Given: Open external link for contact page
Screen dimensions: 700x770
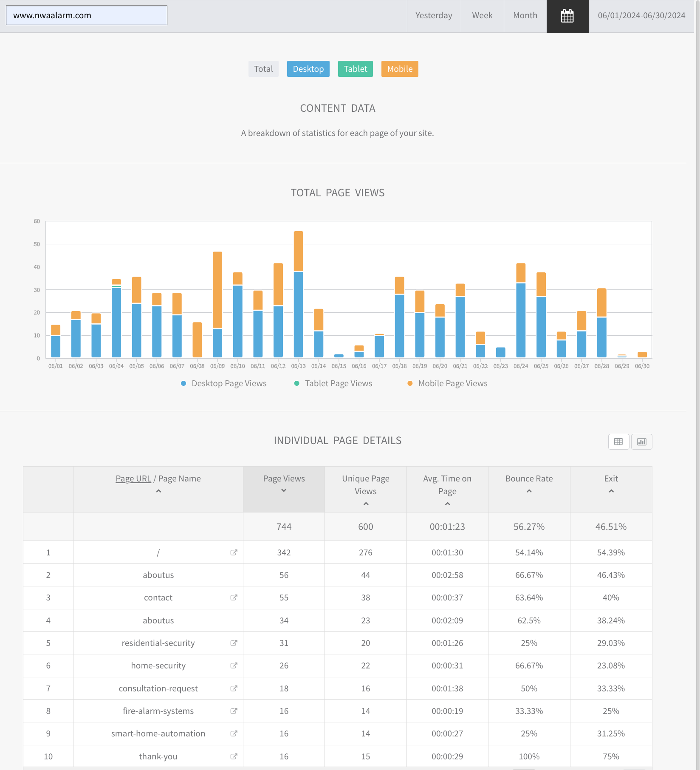Looking at the screenshot, I should coord(234,597).
